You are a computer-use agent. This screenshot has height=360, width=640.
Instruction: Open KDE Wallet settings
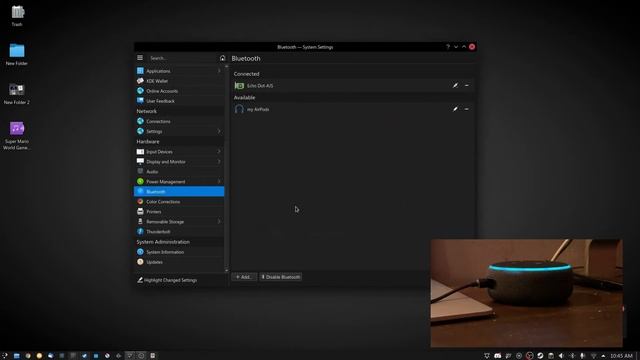click(x=179, y=81)
